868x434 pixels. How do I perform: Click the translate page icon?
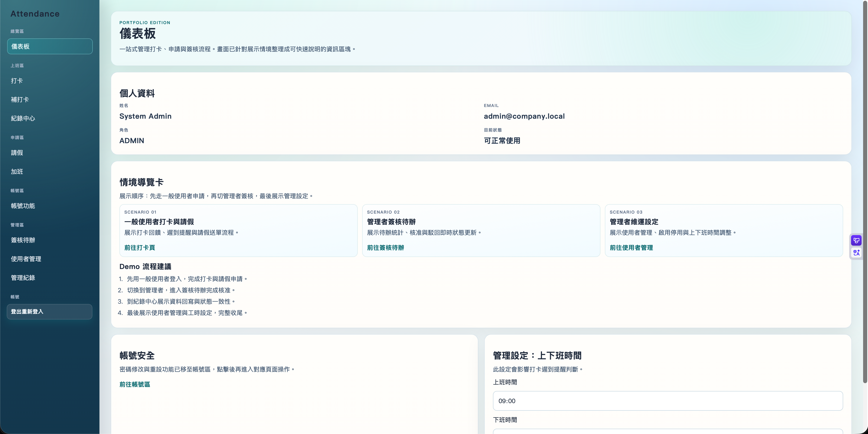[x=856, y=253]
